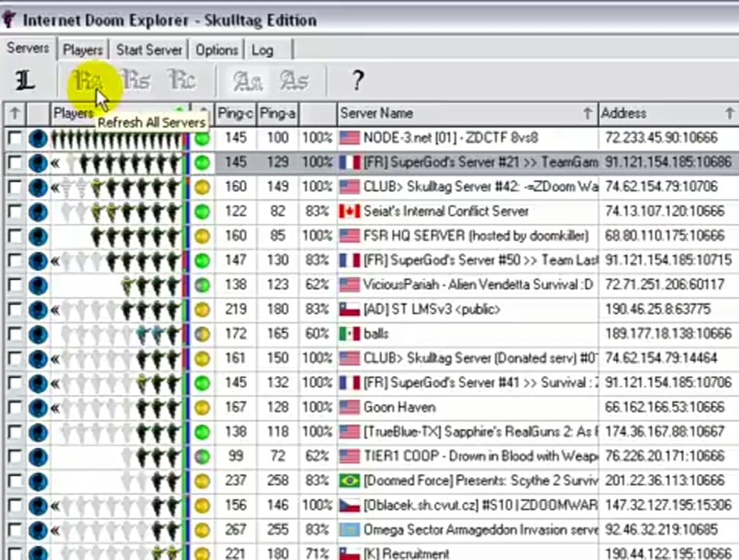Sort by Server Name column header
Viewport: 739px width, 560px height.
(x=468, y=114)
